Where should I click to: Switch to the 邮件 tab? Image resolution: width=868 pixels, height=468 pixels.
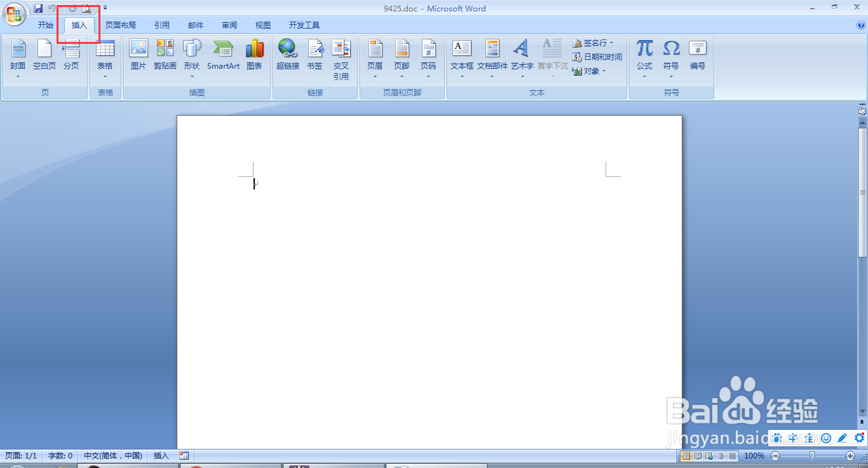tap(196, 25)
